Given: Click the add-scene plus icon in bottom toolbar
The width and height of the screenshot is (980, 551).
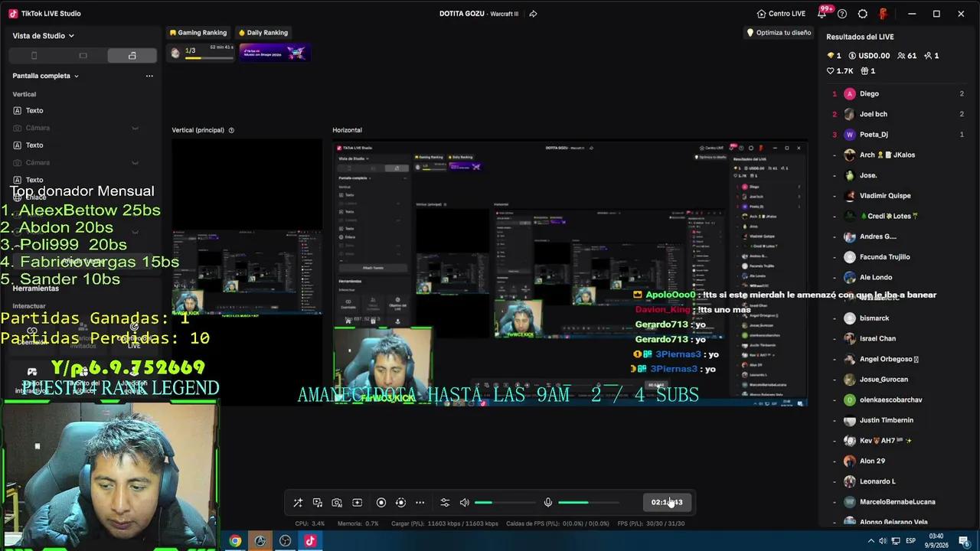Looking at the screenshot, I should click(x=357, y=503).
